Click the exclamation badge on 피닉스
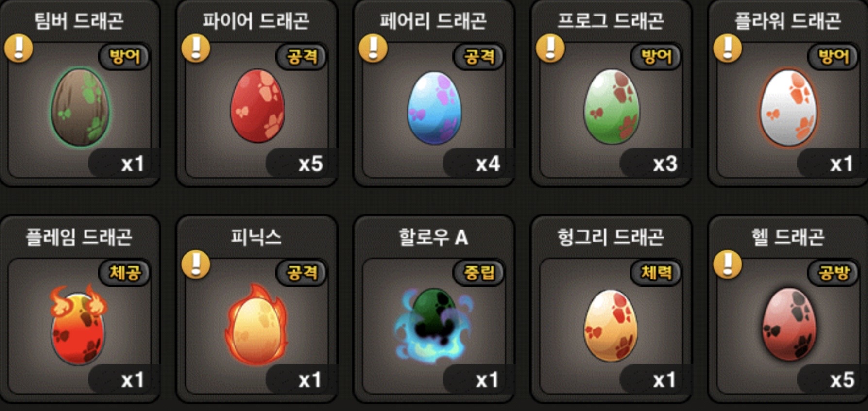The image size is (868, 411). click(196, 264)
